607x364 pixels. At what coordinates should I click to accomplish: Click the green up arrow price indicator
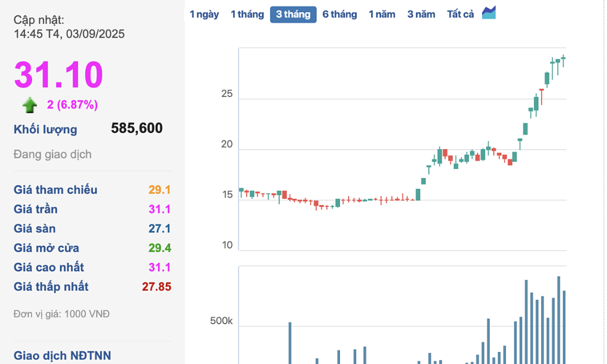(x=29, y=105)
